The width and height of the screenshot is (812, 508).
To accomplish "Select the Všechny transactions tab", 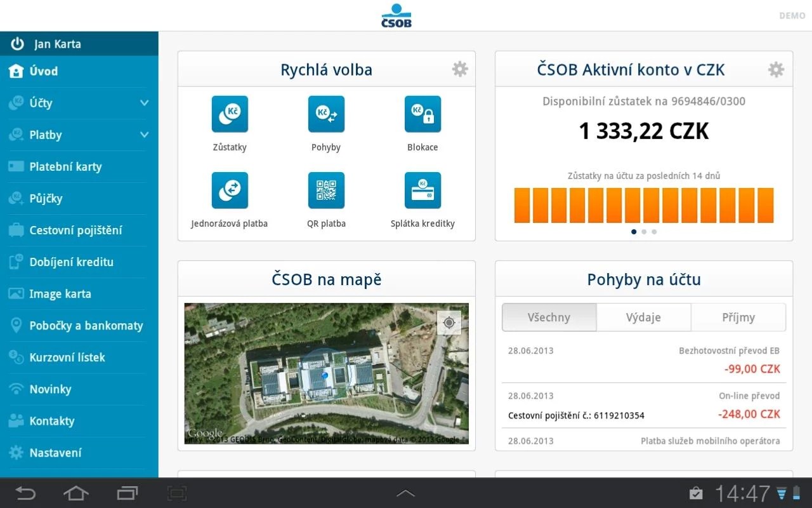I will [549, 317].
